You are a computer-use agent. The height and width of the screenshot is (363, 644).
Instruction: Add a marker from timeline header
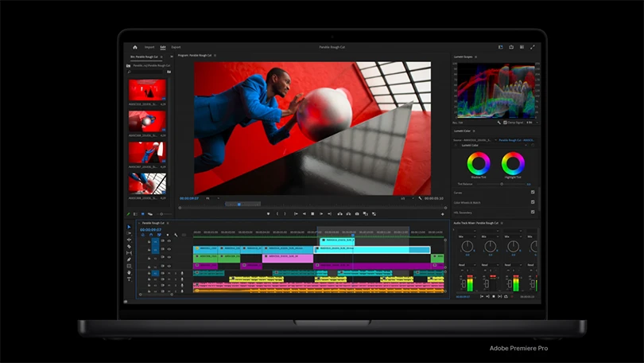click(167, 235)
